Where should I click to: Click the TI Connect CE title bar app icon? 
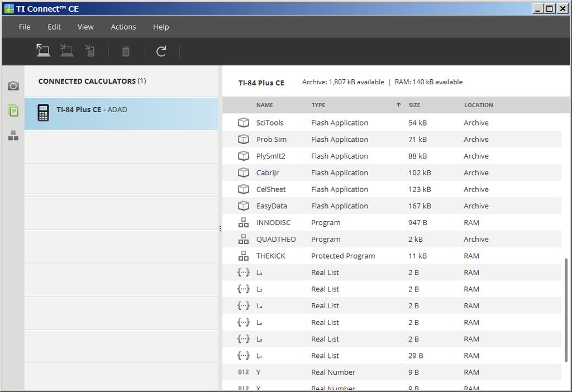(x=9, y=8)
